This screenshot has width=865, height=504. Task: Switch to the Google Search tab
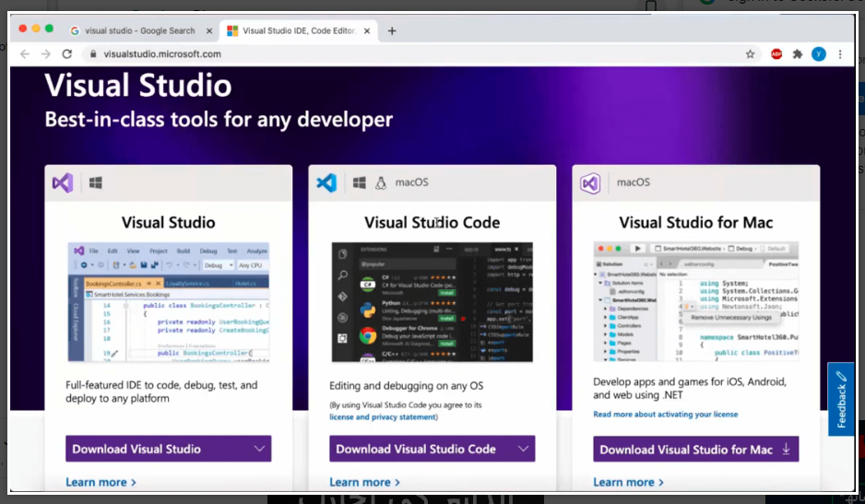click(138, 30)
